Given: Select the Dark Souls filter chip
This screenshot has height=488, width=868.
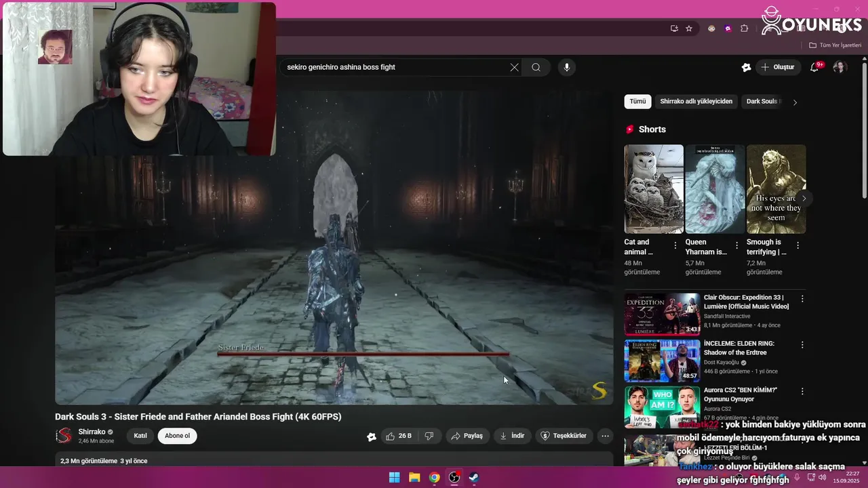Looking at the screenshot, I should (762, 102).
